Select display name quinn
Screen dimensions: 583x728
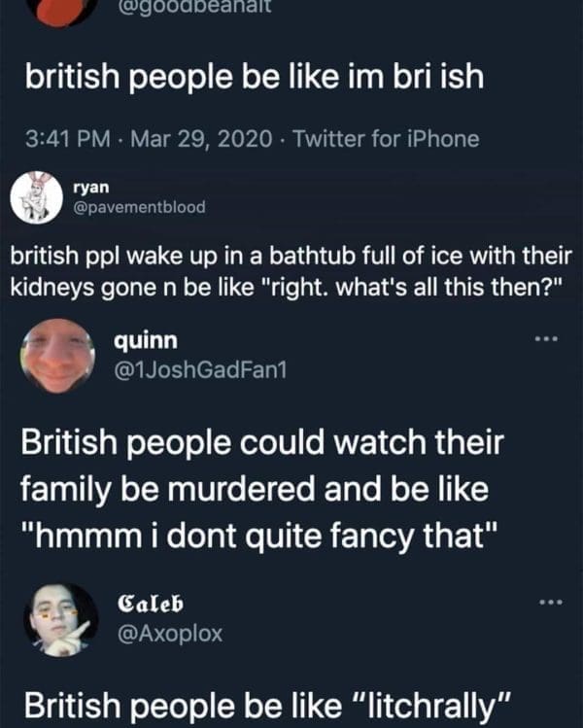click(146, 341)
